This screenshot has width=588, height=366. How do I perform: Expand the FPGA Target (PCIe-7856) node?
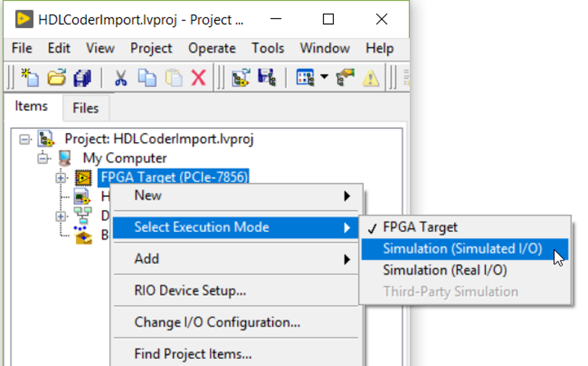point(61,177)
